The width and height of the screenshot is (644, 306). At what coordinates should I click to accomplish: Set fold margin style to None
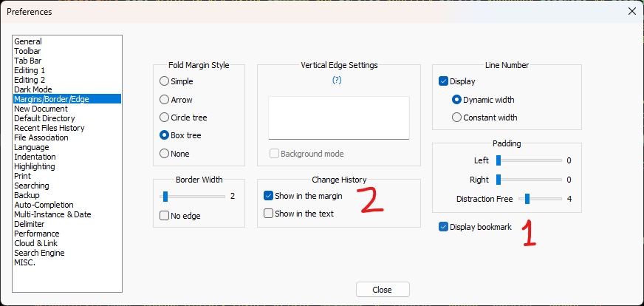point(165,154)
